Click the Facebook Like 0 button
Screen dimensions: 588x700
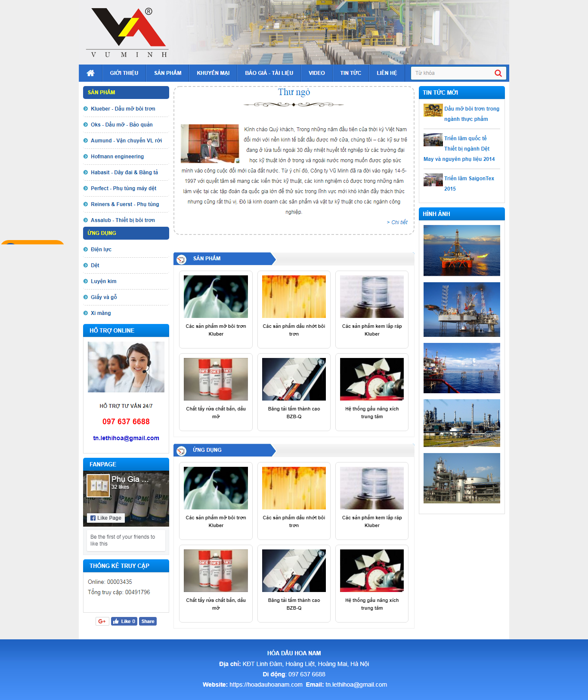pos(124,621)
